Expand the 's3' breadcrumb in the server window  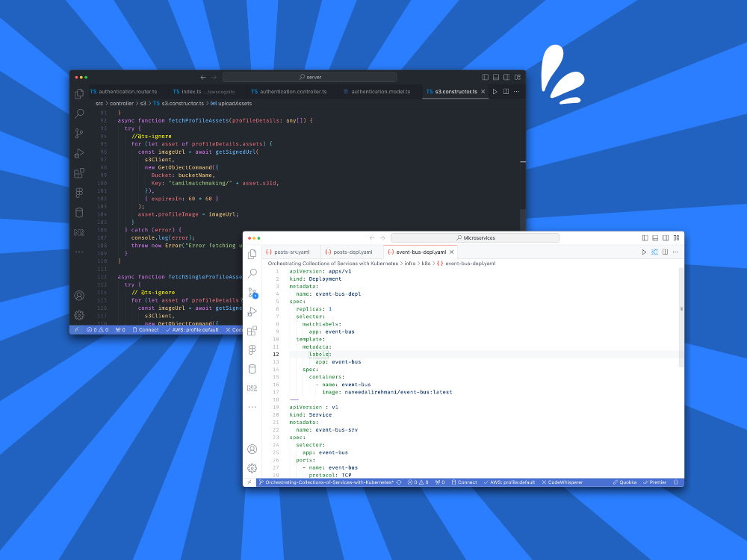pos(143,103)
